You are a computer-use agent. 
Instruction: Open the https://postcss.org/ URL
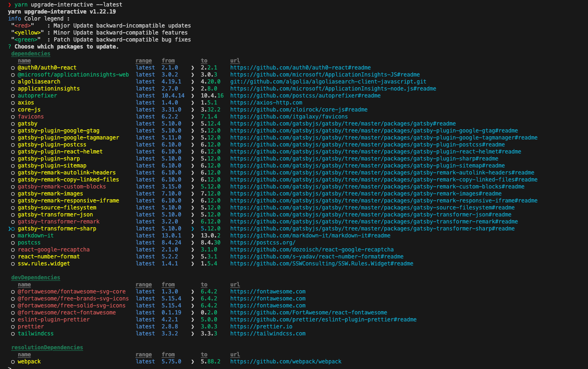tap(263, 243)
